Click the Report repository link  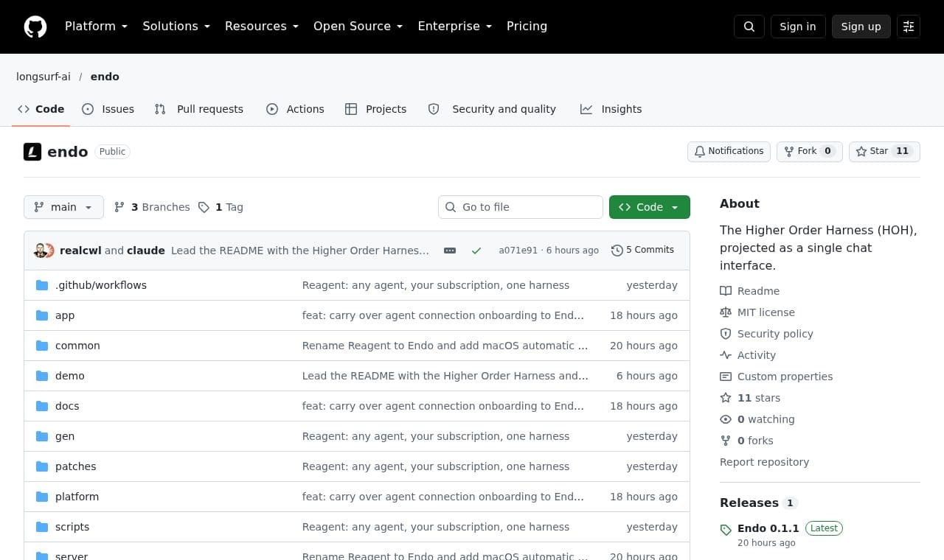pyautogui.click(x=764, y=462)
